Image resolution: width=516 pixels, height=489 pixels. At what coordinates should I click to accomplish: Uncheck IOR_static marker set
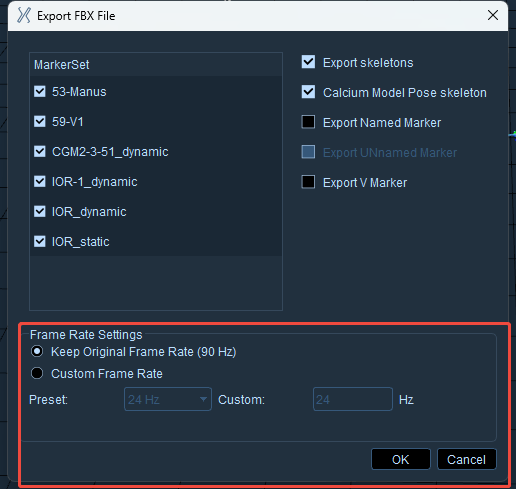(40, 241)
